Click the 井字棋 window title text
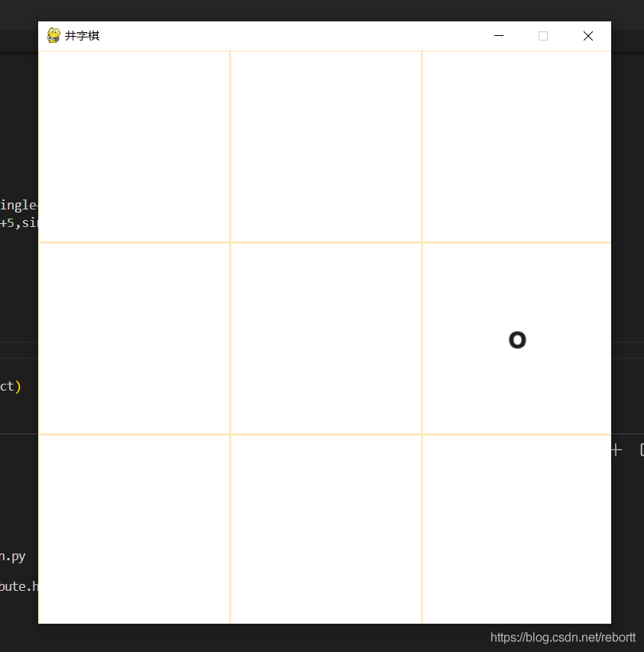644x652 pixels. [x=83, y=36]
